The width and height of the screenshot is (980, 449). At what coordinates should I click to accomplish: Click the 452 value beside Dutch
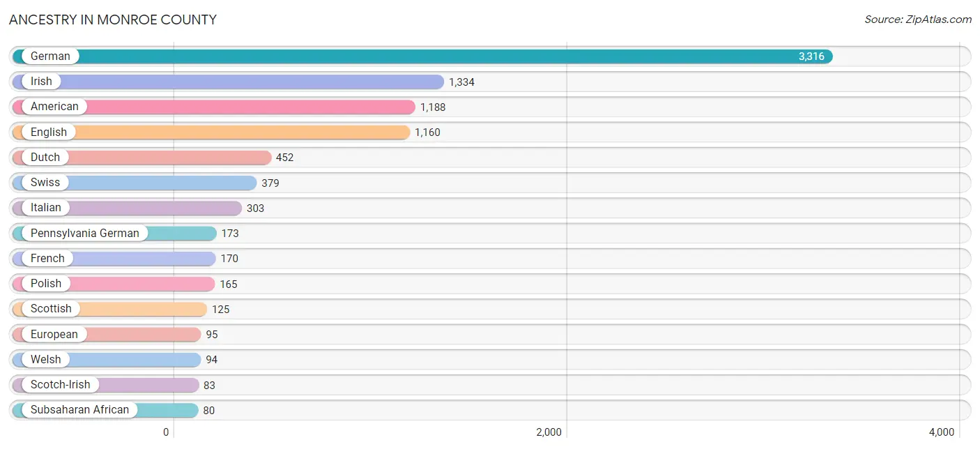(284, 158)
